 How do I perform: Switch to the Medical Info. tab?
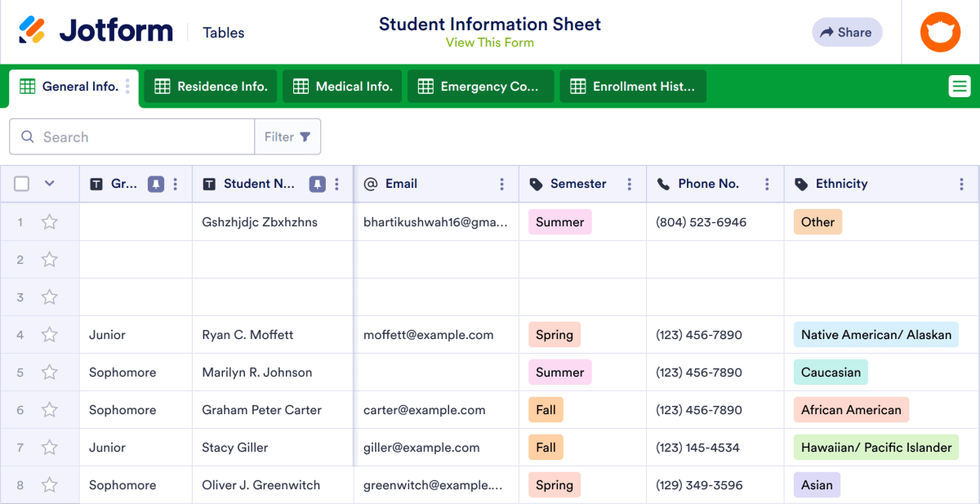click(342, 85)
